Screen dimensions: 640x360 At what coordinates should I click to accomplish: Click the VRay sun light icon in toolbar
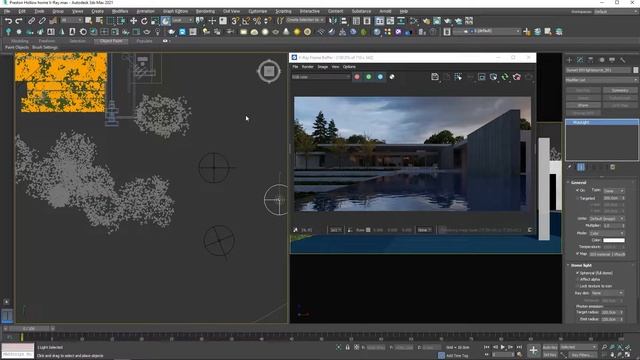[297, 31]
